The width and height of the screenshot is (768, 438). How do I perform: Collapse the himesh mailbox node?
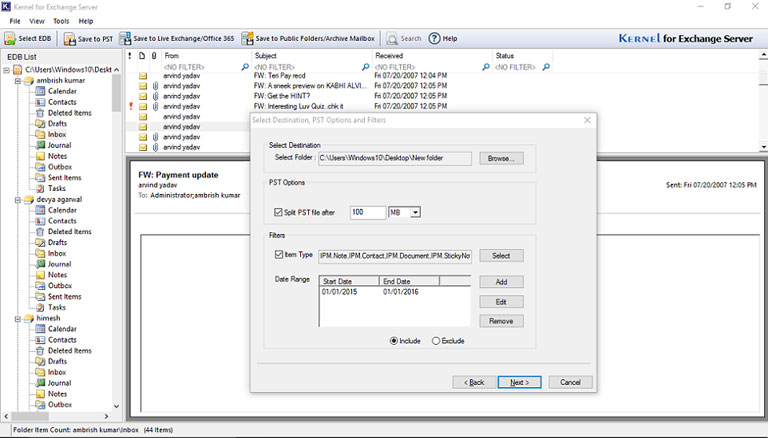click(18, 319)
